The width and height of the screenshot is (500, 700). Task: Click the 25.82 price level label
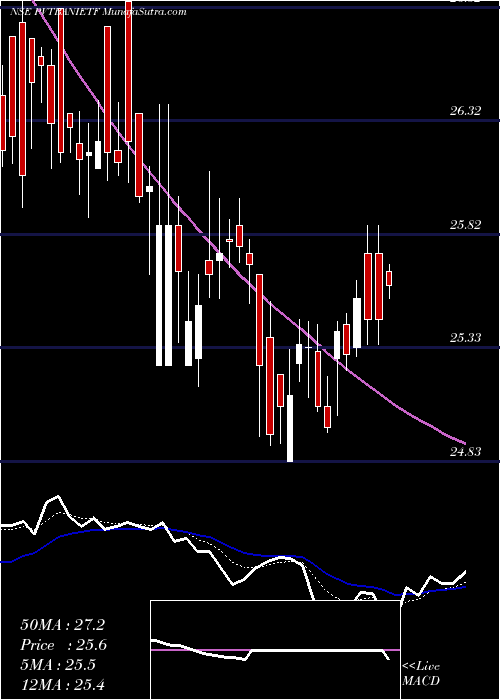[x=465, y=225]
